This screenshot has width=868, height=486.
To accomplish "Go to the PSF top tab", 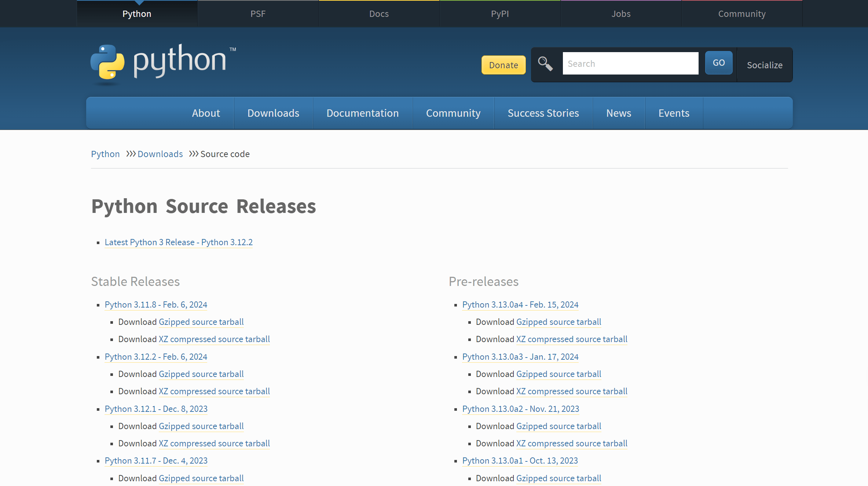I will pyautogui.click(x=258, y=14).
